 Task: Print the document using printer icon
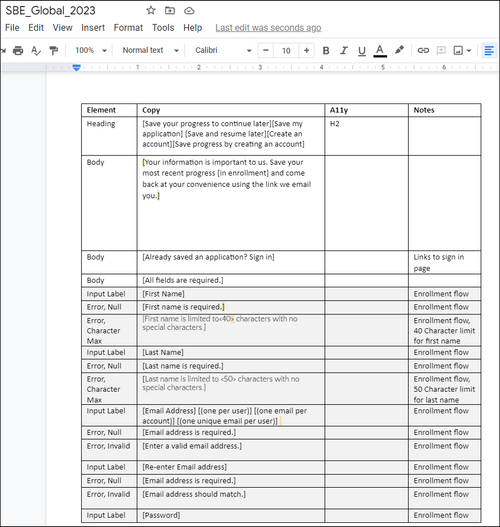pyautogui.click(x=18, y=50)
